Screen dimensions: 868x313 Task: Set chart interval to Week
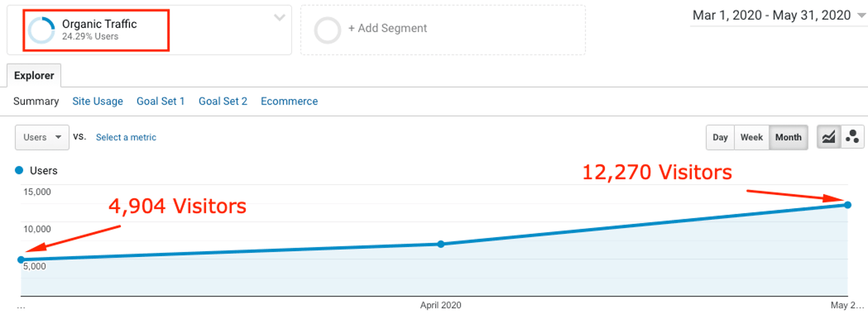752,137
